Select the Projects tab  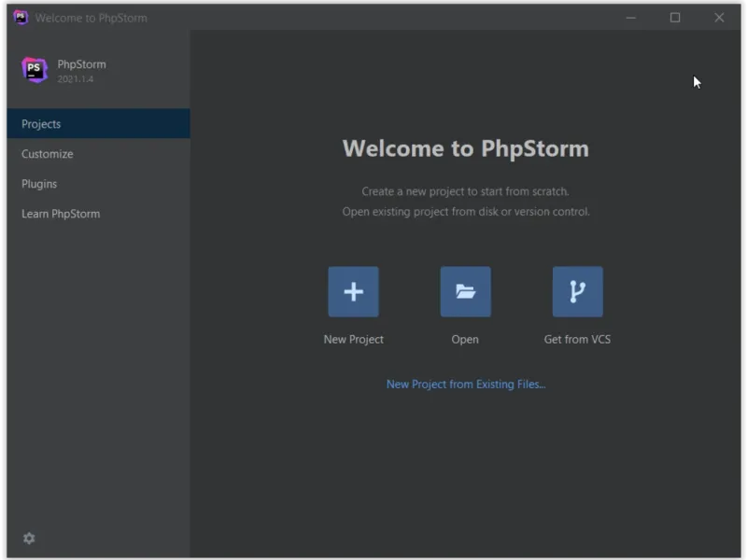[x=99, y=124]
